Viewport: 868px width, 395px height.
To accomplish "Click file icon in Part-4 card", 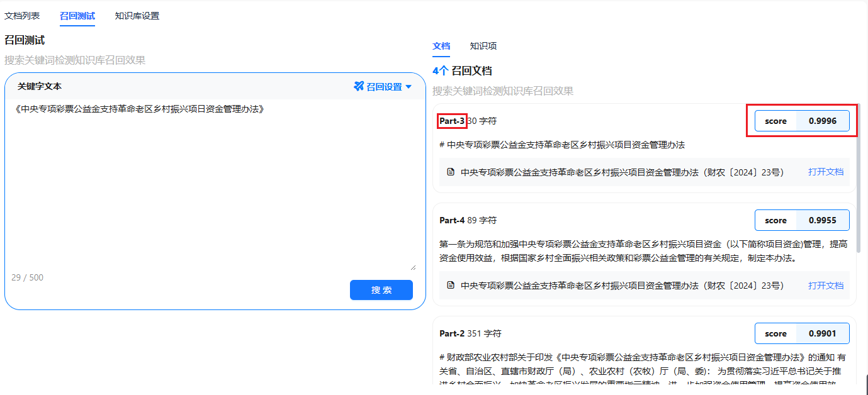I will [451, 286].
